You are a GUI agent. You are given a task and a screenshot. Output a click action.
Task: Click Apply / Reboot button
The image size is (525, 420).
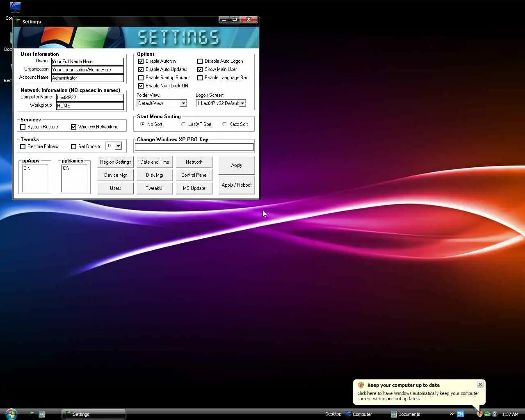coord(237,185)
